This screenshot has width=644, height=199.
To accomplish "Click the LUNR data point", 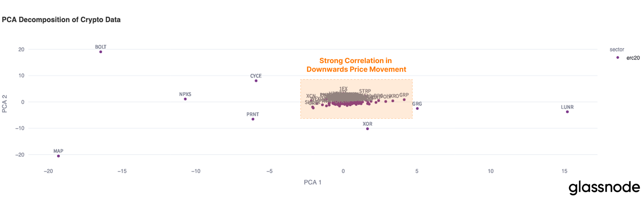I will 567,112.
